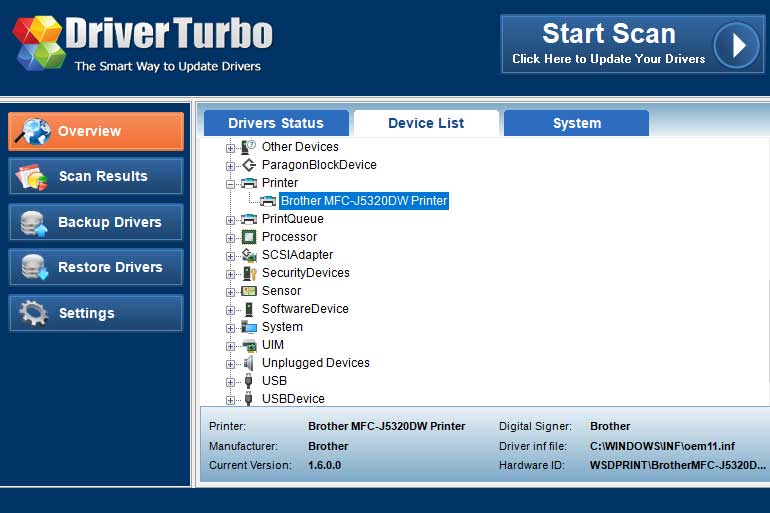Click the System computer icon in tree
This screenshot has width=770, height=513.
249,327
